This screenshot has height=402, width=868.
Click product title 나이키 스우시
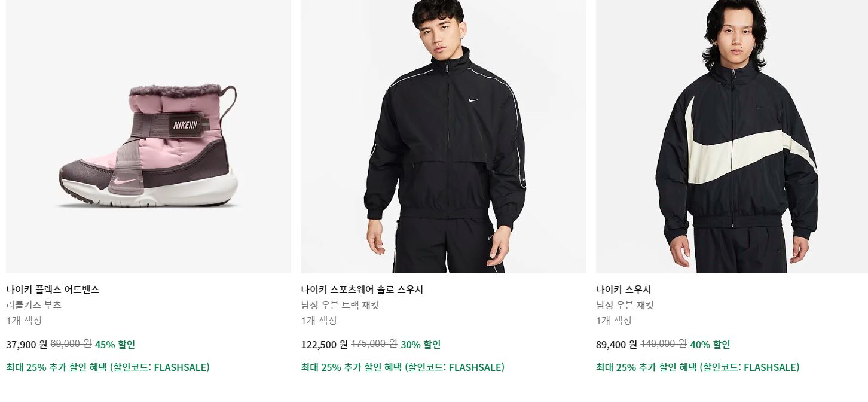click(624, 290)
